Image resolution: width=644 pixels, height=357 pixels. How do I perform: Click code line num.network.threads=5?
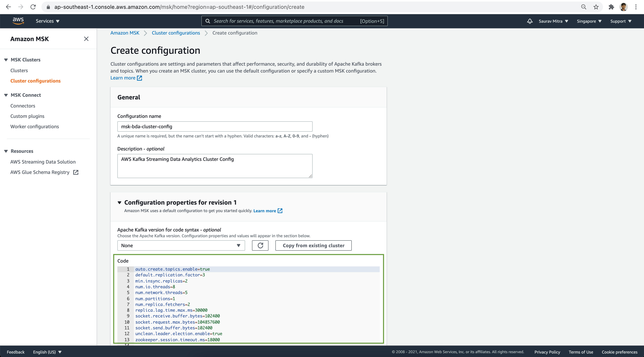pos(161,293)
